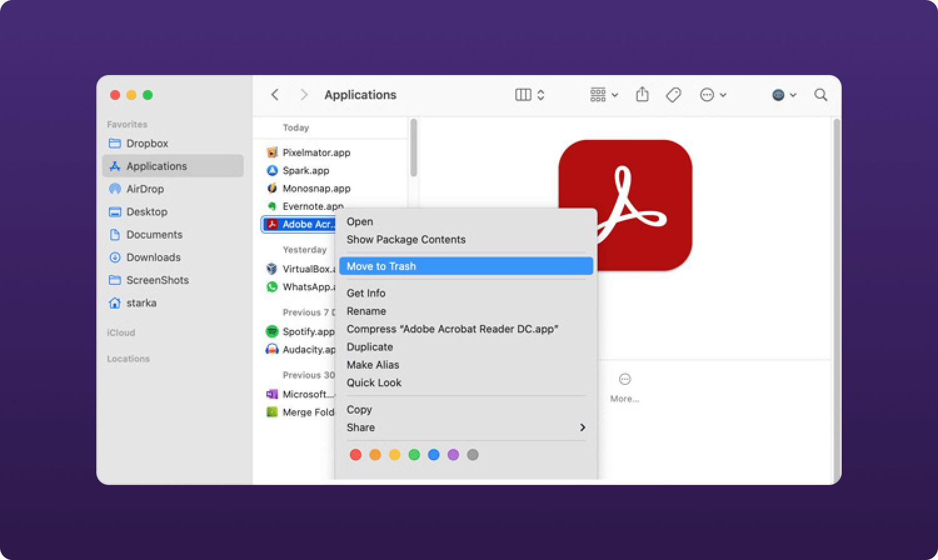Screen dimensions: 938x560
Task: Go to Dropbox in Favorites
Action: point(147,143)
